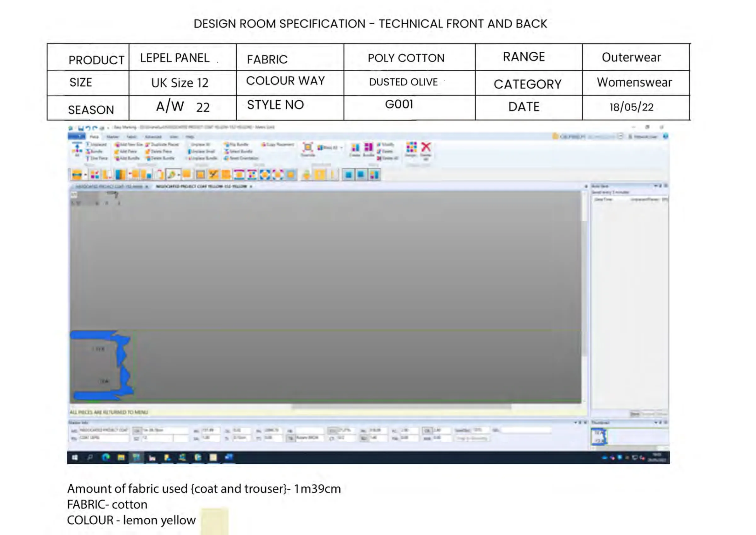The height and width of the screenshot is (535, 756).
Task: Click Return One Piece in ribbon
Action: pos(97,158)
